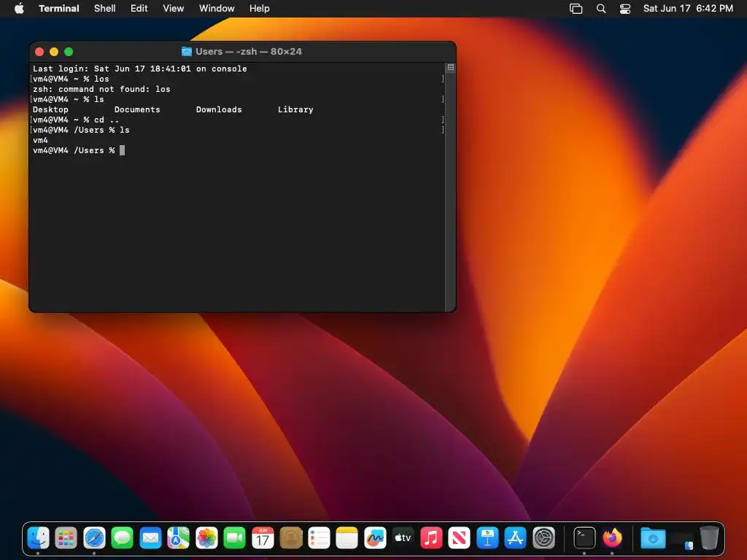
Task: Open the View menu
Action: [x=174, y=8]
